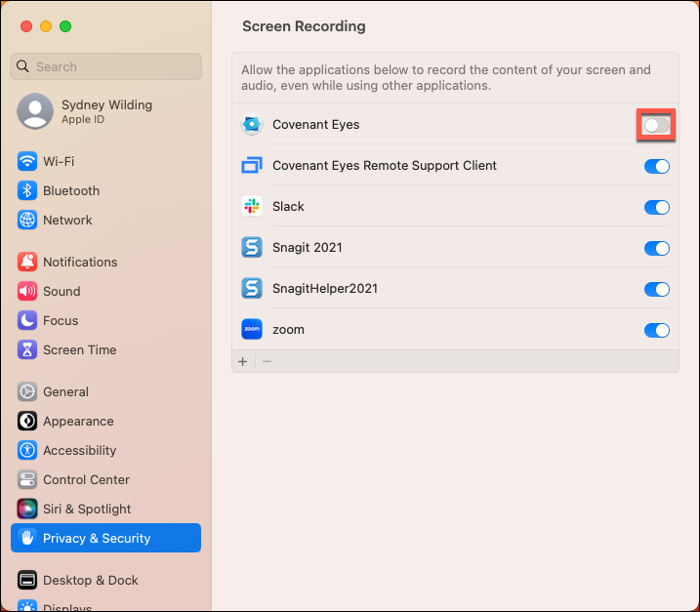Viewport: 700px width, 612px height.
Task: Close the System Settings window
Action: pos(26,26)
